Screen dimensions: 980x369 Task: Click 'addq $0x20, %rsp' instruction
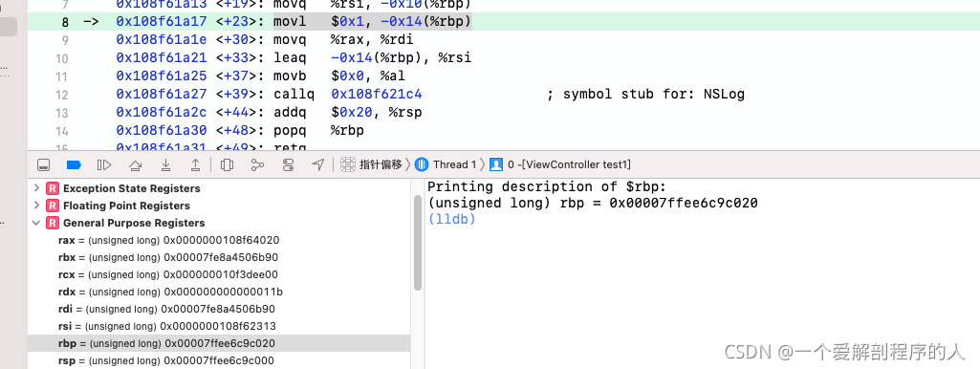[348, 113]
